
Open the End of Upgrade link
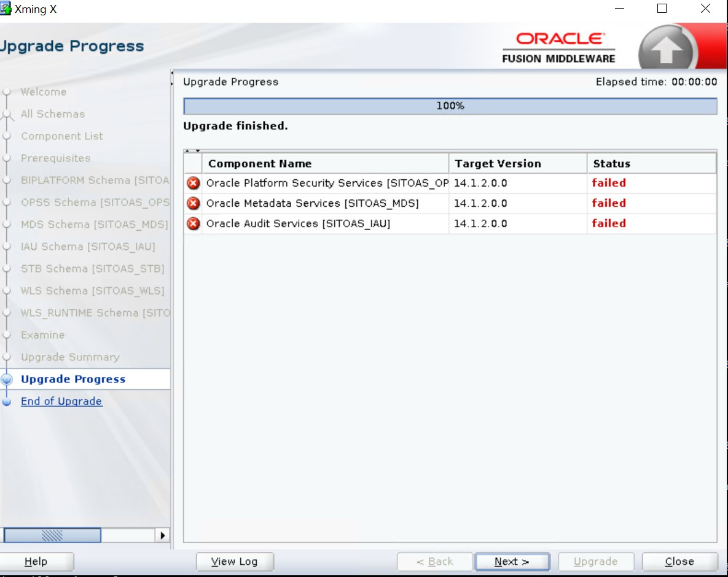[61, 401]
